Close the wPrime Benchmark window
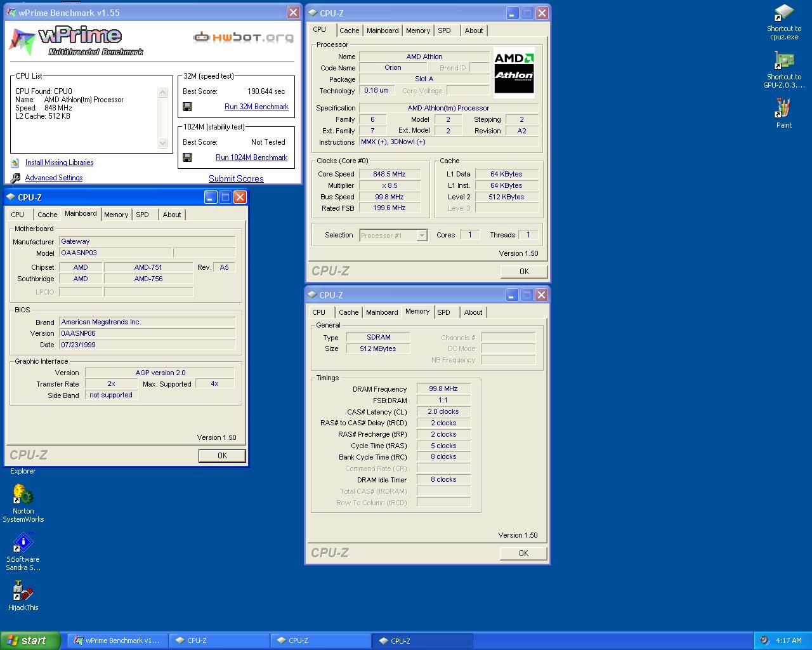812x650 pixels. click(293, 12)
